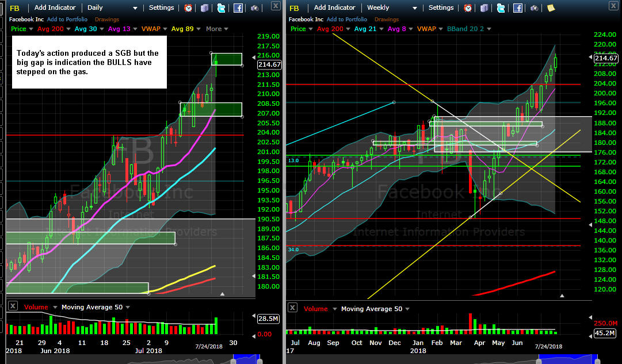Click Add Indicator on the Daily chart
Image resolution: width=622 pixels, height=364 pixels.
55,7
